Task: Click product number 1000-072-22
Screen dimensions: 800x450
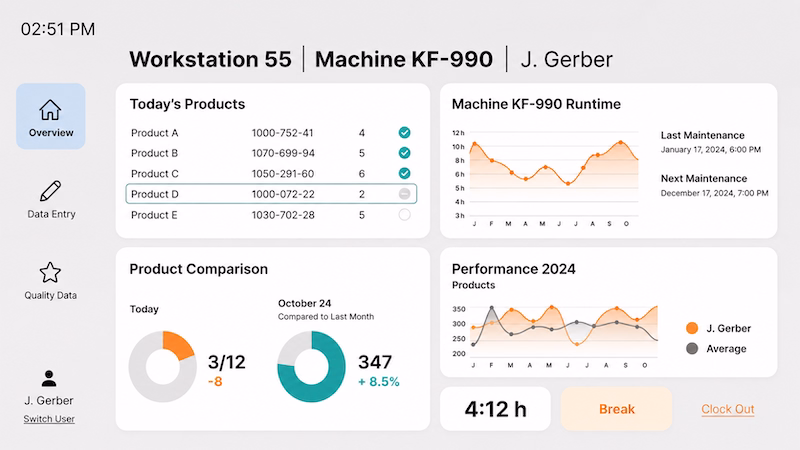Action: (x=283, y=194)
